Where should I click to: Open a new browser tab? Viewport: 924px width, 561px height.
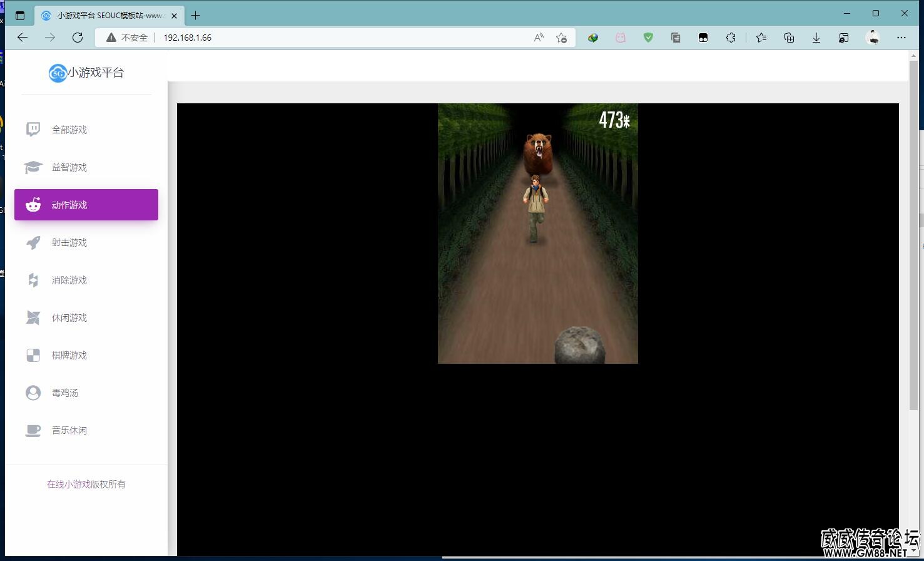tap(196, 16)
